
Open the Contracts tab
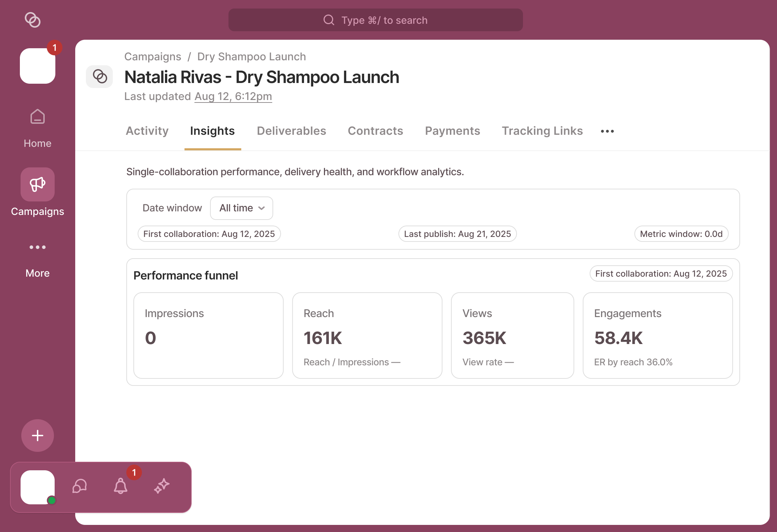[375, 131]
